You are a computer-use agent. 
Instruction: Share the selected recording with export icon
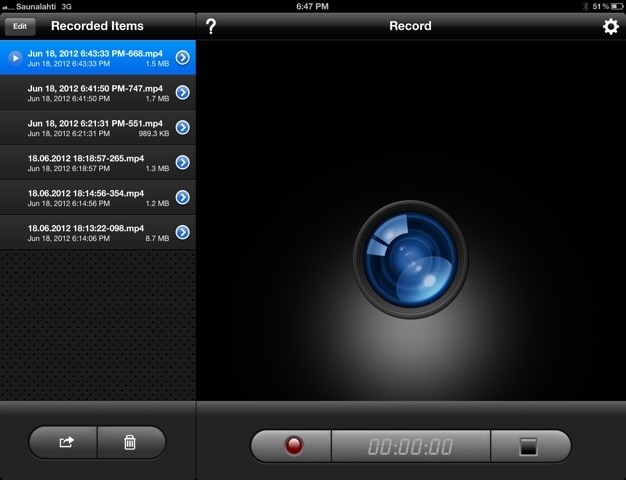tap(63, 442)
